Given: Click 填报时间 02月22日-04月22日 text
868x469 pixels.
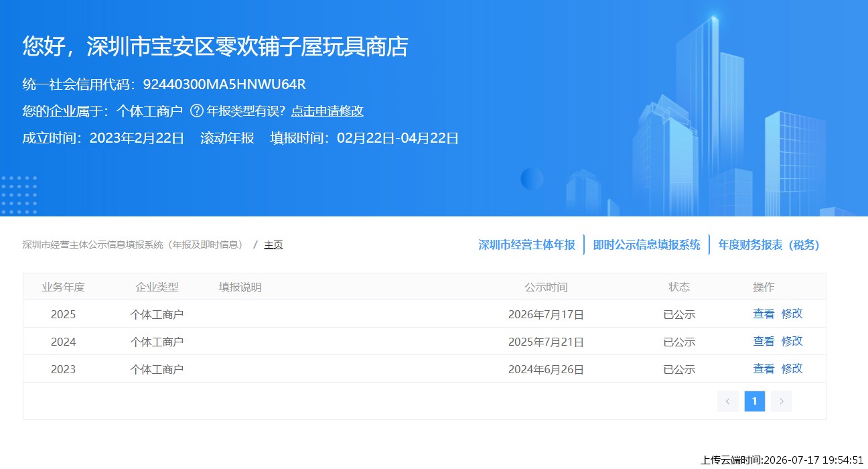Looking at the screenshot, I should (364, 139).
